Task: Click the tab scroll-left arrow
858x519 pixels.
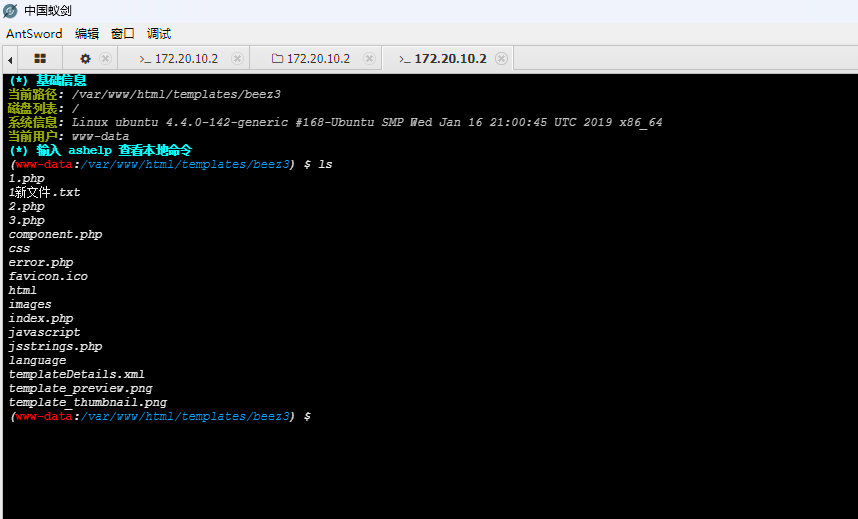Action: click(8, 59)
